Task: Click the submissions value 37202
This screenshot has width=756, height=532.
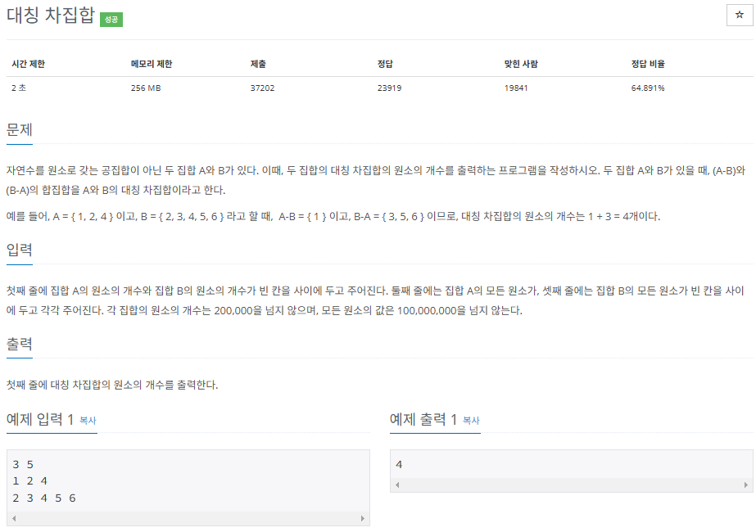Action: (262, 88)
